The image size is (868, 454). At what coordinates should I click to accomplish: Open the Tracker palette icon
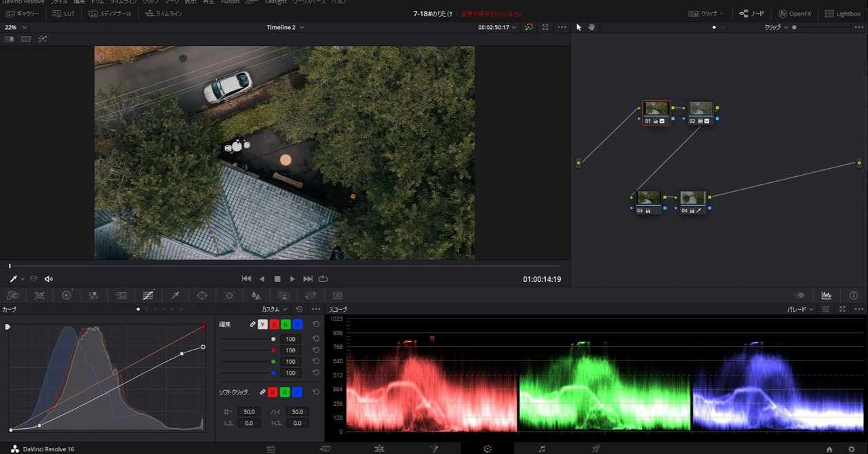click(229, 295)
